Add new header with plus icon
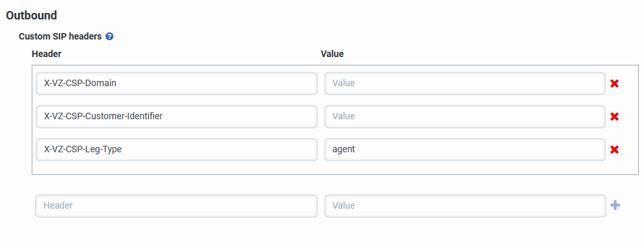This screenshot has height=241, width=644. click(x=615, y=205)
